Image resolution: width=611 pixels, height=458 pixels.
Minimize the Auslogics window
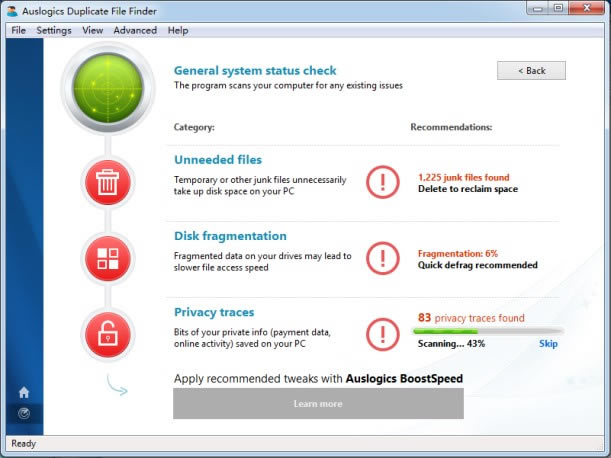[538, 8]
